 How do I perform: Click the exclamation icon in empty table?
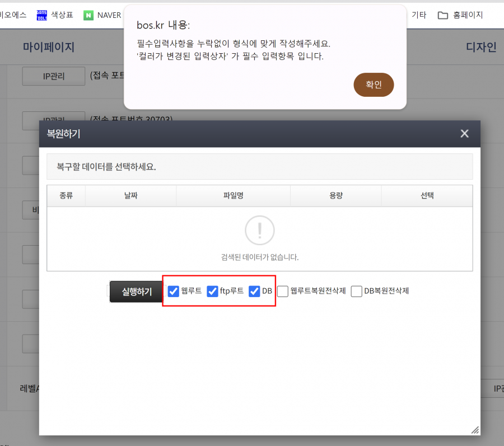coord(259,230)
